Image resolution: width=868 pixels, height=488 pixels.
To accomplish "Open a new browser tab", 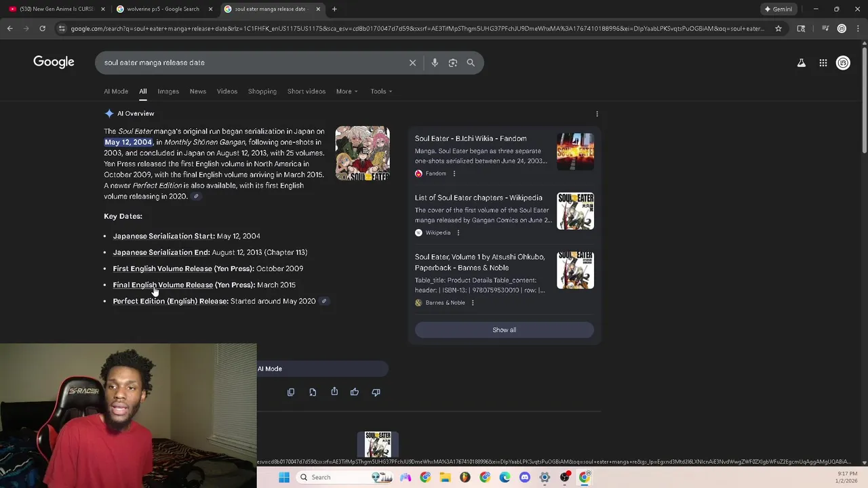I will [x=334, y=9].
